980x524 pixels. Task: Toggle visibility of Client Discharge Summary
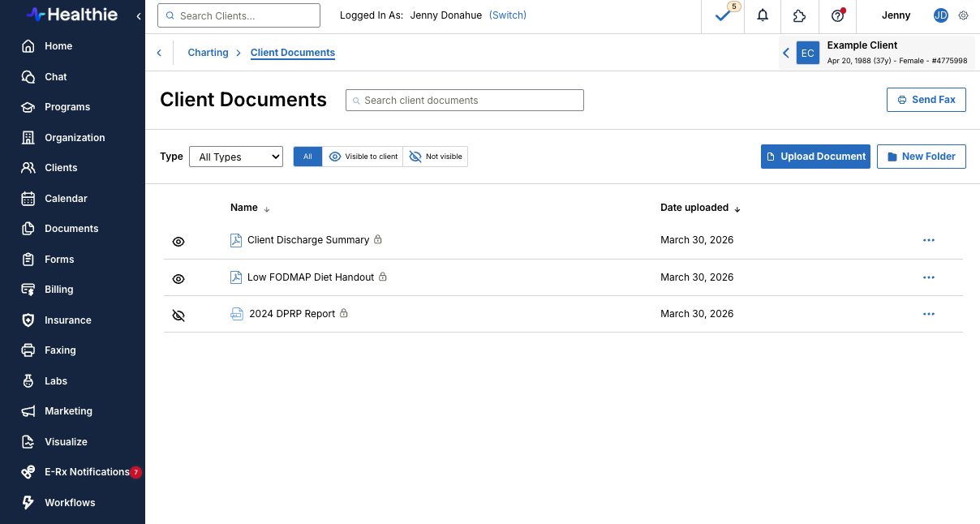click(x=178, y=242)
